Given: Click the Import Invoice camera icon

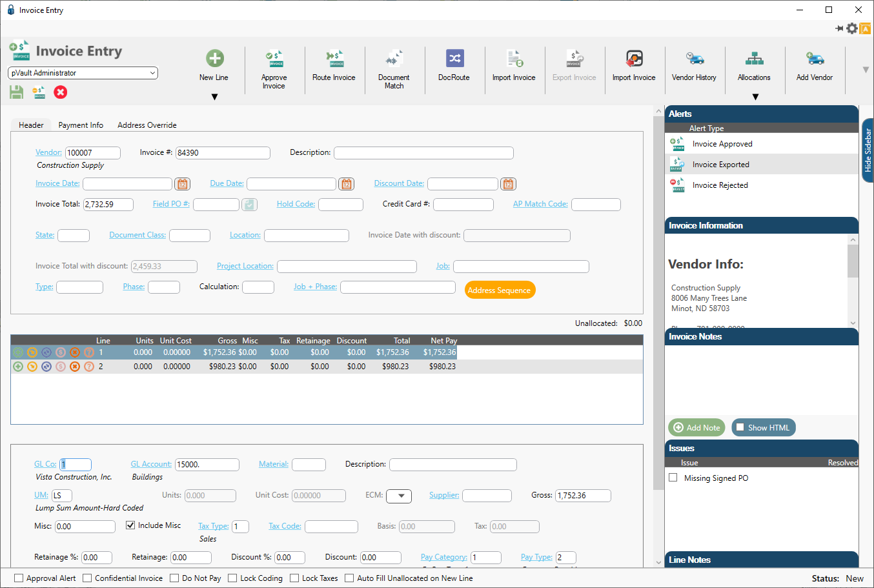Looking at the screenshot, I should point(635,59).
